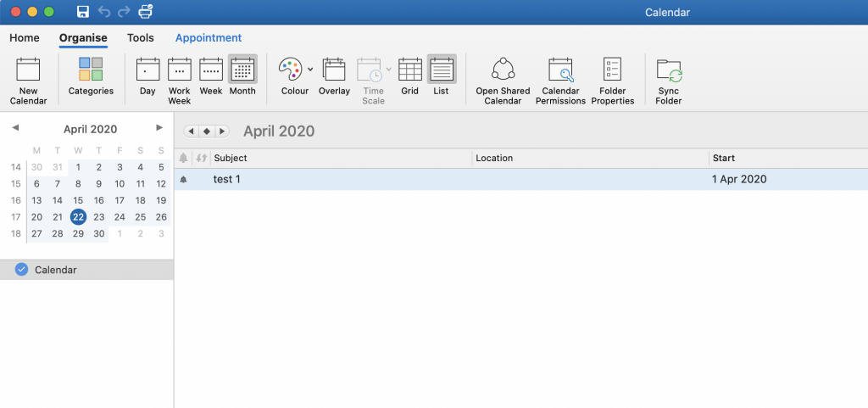Select 10 in the mini calendar
868x408 pixels.
tap(120, 184)
